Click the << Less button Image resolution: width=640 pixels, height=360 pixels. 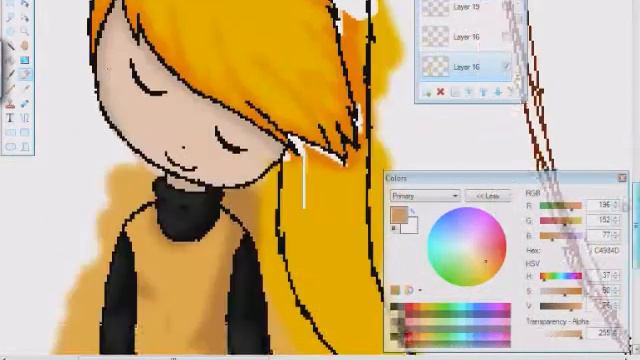click(x=488, y=196)
